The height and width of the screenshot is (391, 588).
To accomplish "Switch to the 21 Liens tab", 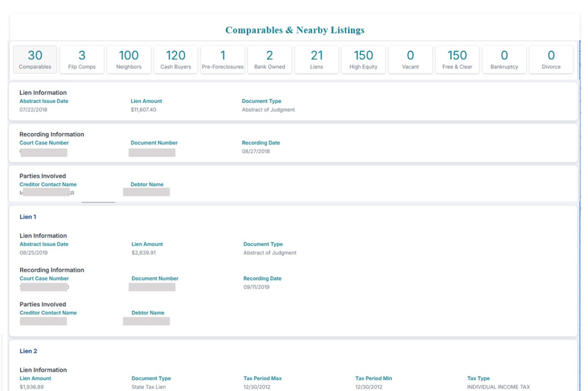I will 317,59.
